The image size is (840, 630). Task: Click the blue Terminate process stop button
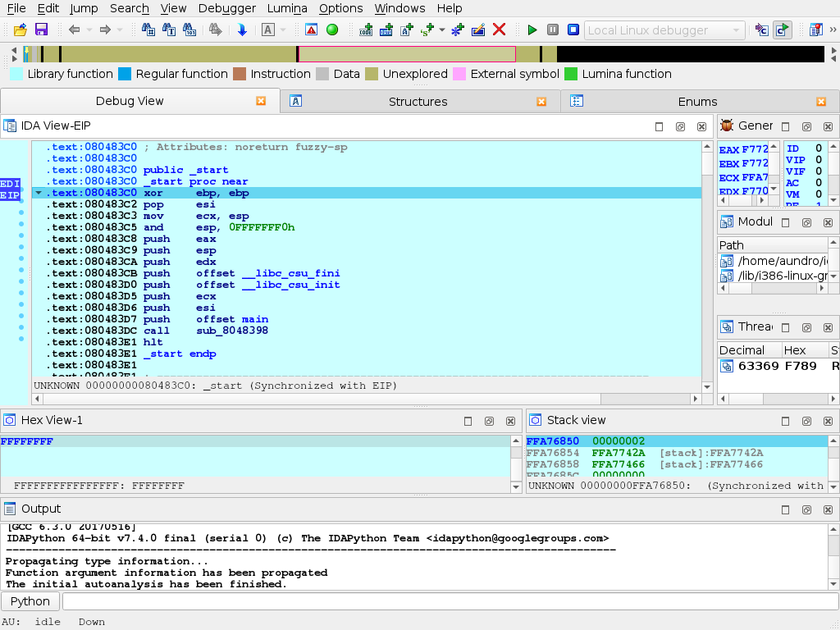(x=573, y=30)
